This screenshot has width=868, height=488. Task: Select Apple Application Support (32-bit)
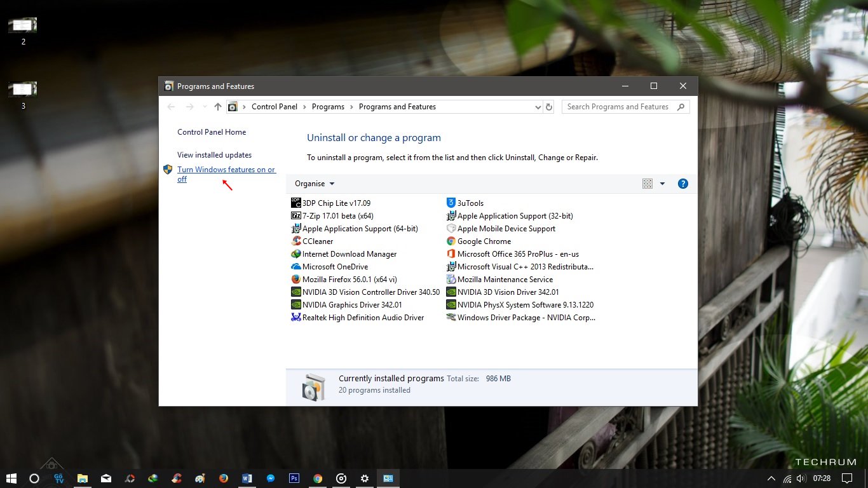510,216
